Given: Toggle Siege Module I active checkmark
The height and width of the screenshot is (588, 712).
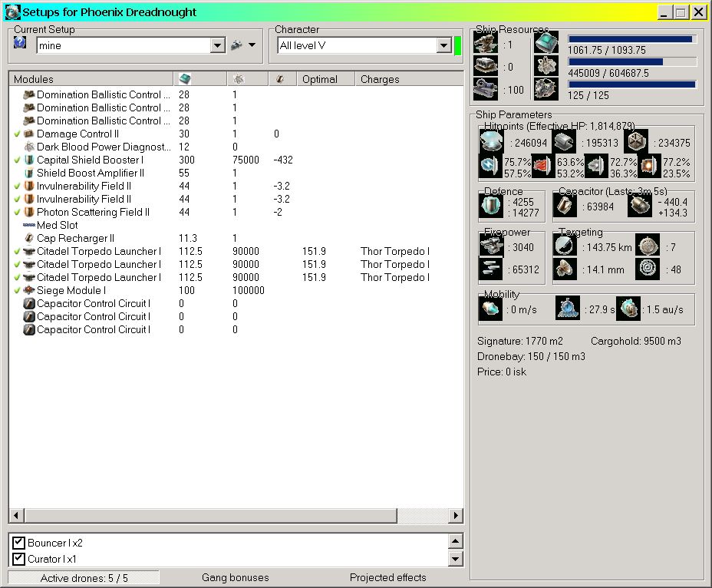Looking at the screenshot, I should [17, 290].
